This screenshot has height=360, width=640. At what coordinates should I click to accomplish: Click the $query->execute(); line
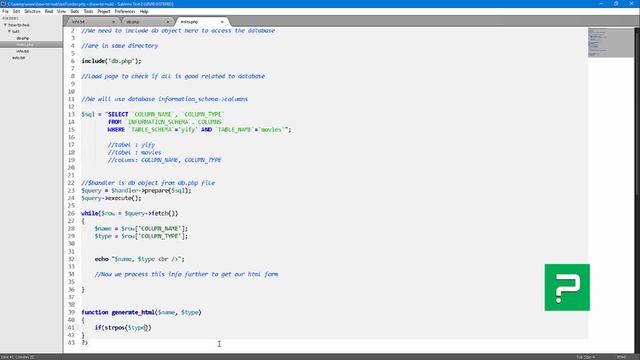pos(111,198)
